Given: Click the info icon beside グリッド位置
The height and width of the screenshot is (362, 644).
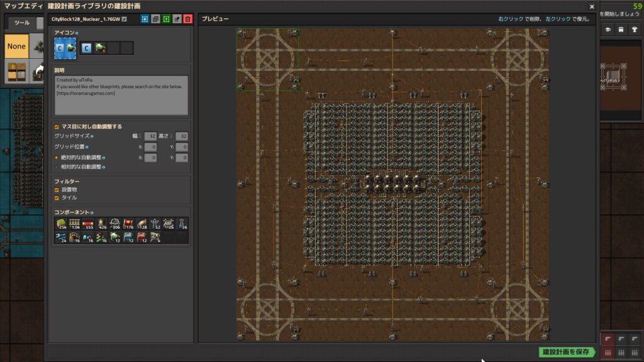Looking at the screenshot, I should point(87,147).
